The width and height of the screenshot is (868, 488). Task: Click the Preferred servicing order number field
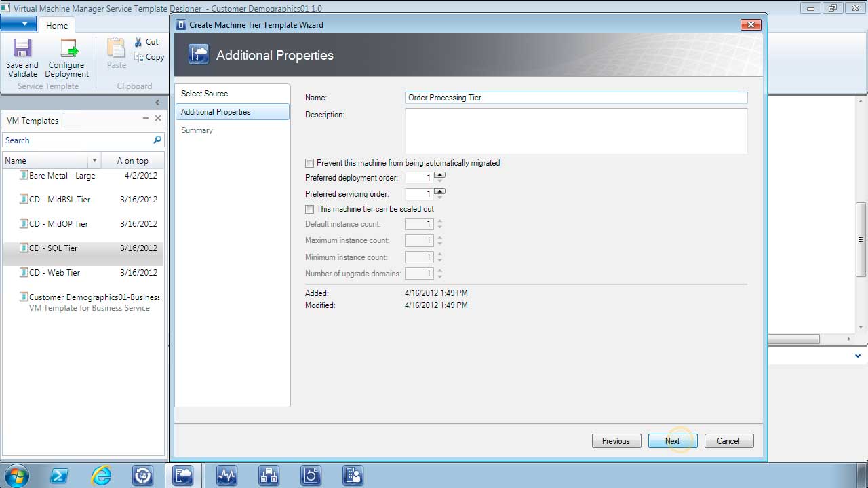point(419,194)
